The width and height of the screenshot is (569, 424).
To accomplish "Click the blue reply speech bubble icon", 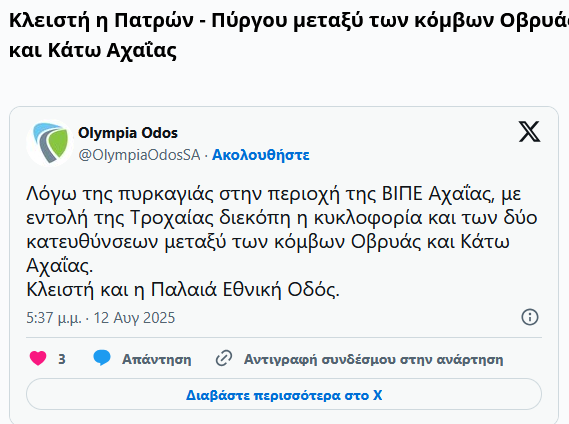I will [102, 358].
